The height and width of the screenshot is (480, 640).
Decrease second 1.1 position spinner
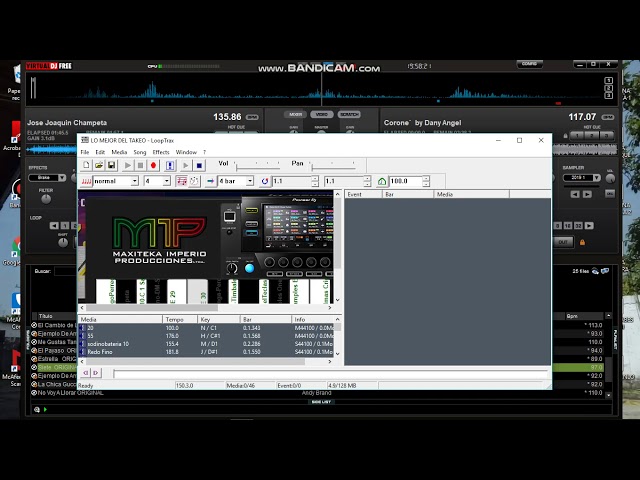[x=367, y=184]
